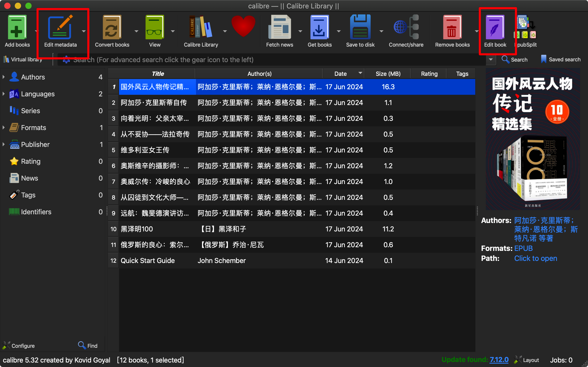Click the Add books icon
The height and width of the screenshot is (367, 588).
(17, 28)
